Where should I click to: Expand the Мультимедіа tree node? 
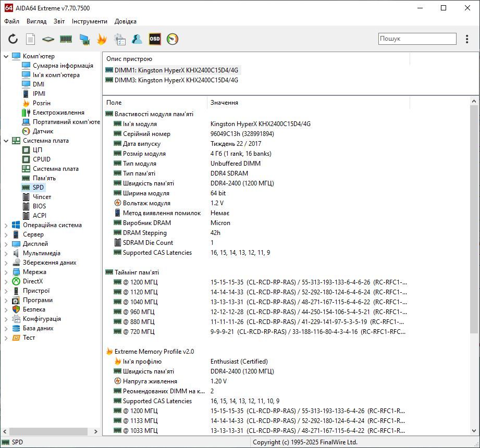click(6, 253)
